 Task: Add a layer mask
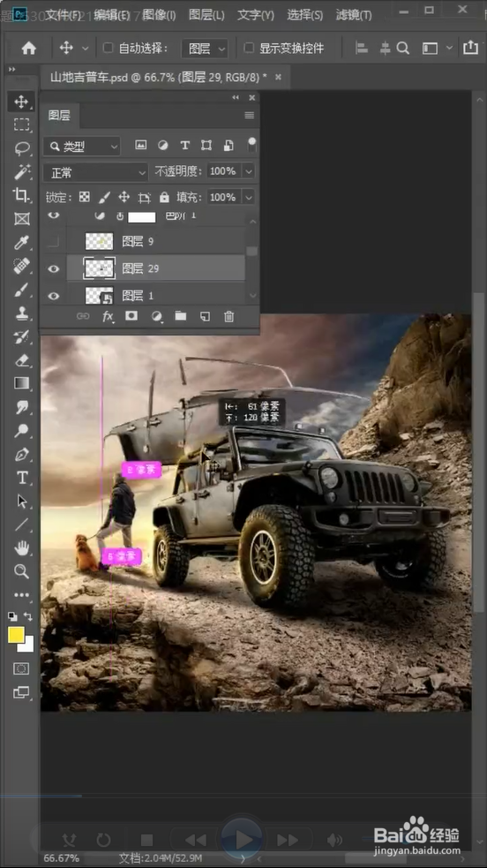click(x=131, y=316)
